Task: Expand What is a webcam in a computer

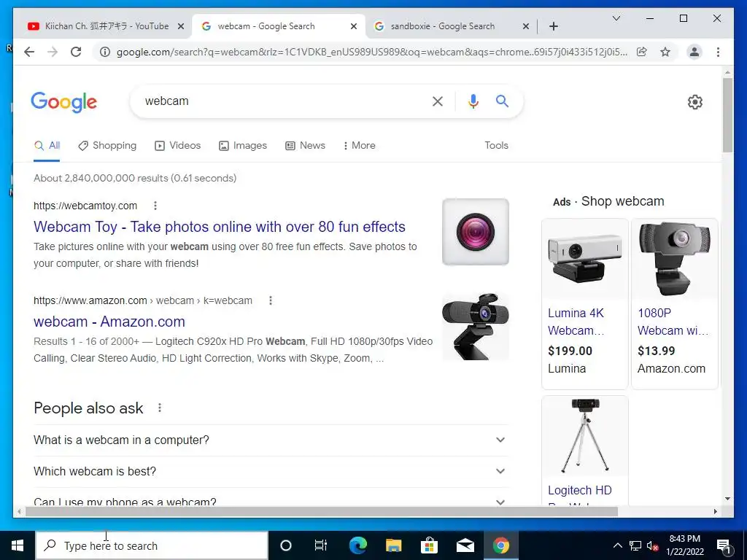Action: (x=271, y=440)
